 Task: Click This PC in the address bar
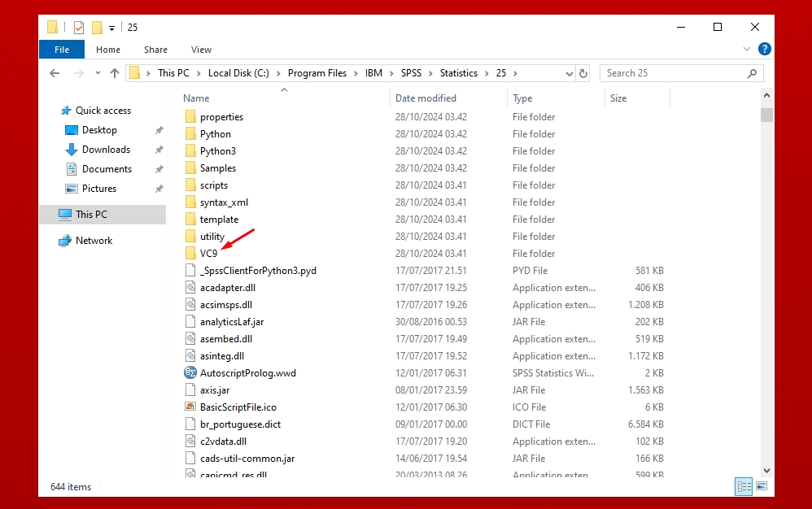tap(173, 73)
